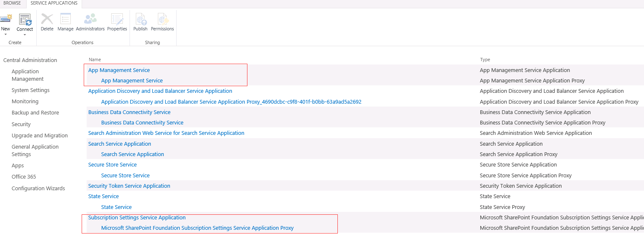Click the Type column header
Image resolution: width=644 pixels, height=236 pixels.
485,60
